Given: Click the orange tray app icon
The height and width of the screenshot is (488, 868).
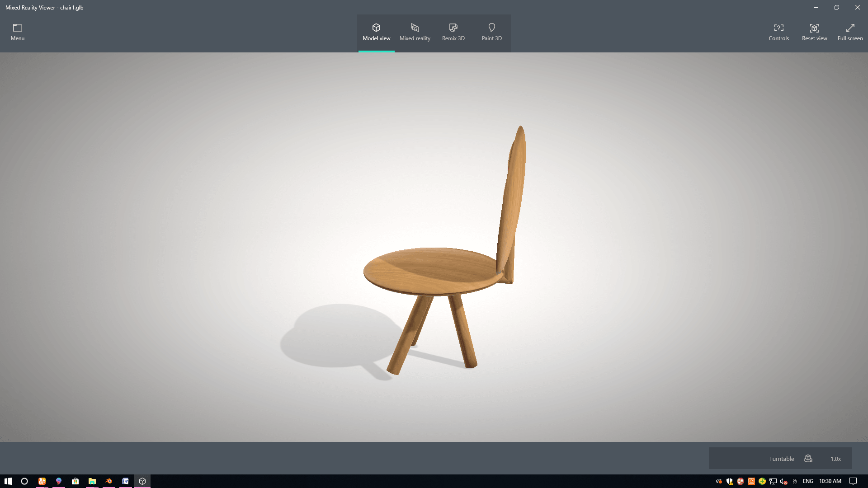Looking at the screenshot, I should tap(751, 481).
